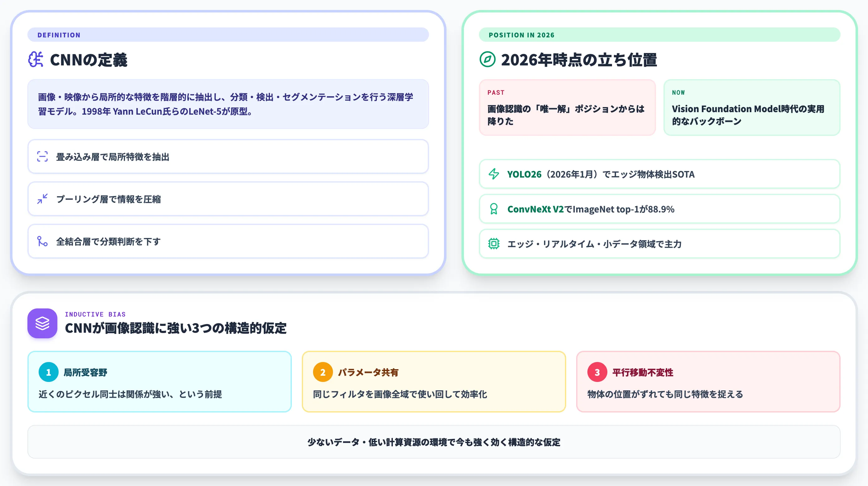
Task: Click the CNNの定義 heading
Action: tap(89, 60)
